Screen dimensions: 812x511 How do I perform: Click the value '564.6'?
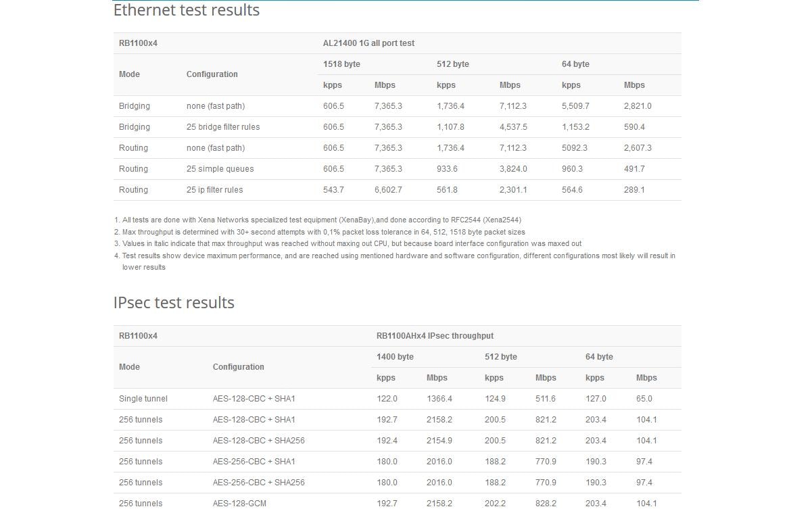[572, 190]
